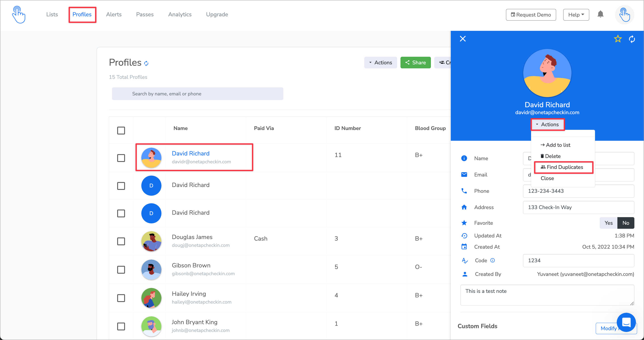Click the refresh icon in profile panel
Image resolution: width=644 pixels, height=340 pixels.
(x=632, y=39)
